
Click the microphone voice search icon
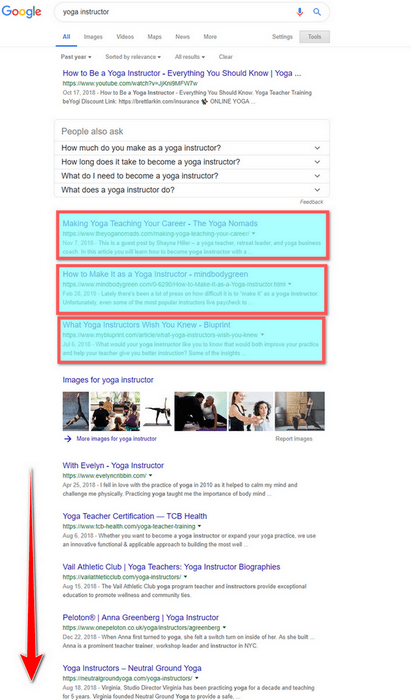tap(300, 12)
